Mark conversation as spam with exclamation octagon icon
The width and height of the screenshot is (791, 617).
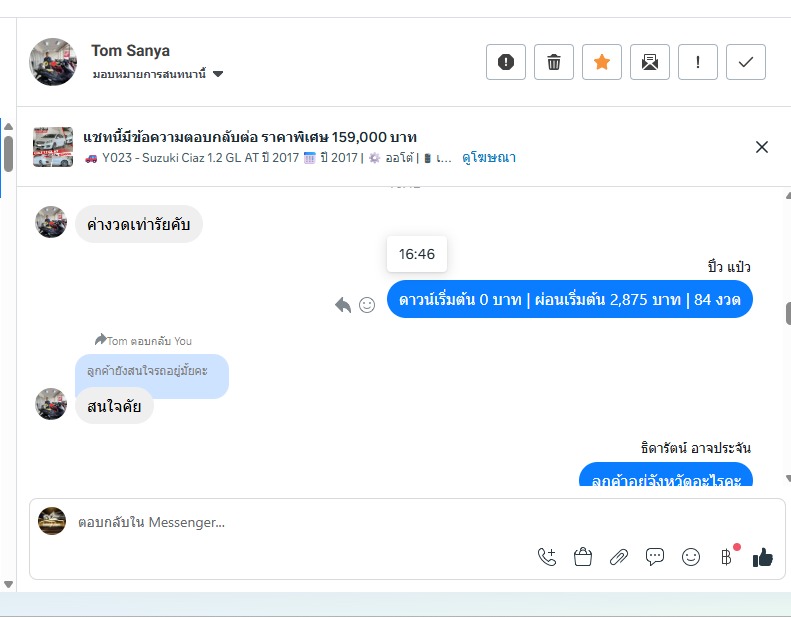click(505, 62)
